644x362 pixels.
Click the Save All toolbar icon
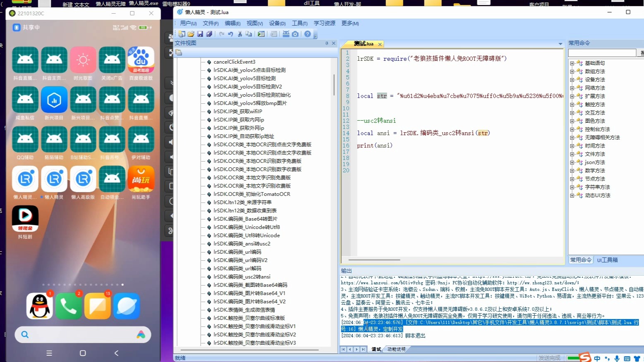pos(209,34)
